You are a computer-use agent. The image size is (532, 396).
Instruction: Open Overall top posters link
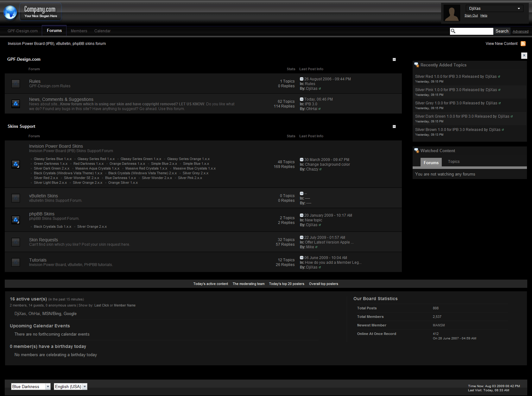tap(324, 284)
